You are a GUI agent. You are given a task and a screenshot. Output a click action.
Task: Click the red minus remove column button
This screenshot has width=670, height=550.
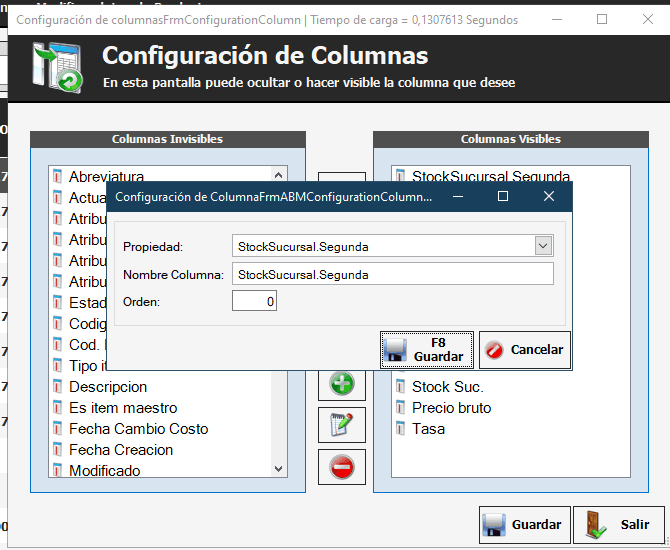[x=342, y=467]
